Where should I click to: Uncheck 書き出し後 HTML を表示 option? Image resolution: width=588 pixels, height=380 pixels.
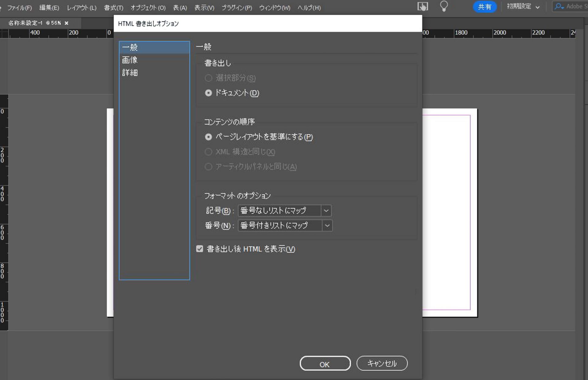(200, 249)
